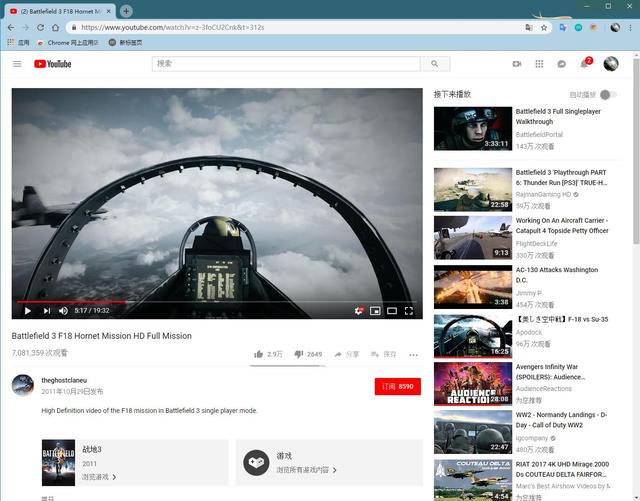640x501 pixels.
Task: Open the notifications bell
Action: click(x=584, y=64)
